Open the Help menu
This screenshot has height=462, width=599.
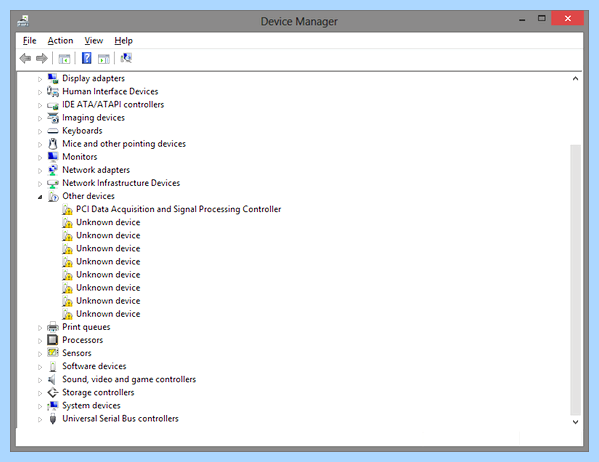123,41
